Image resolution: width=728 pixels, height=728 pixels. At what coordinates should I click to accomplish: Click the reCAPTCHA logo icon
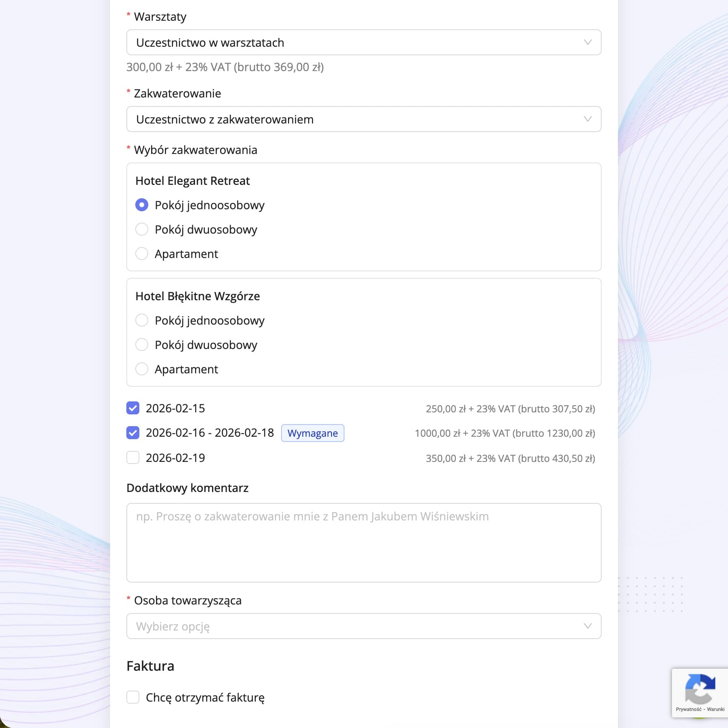pyautogui.click(x=700, y=689)
